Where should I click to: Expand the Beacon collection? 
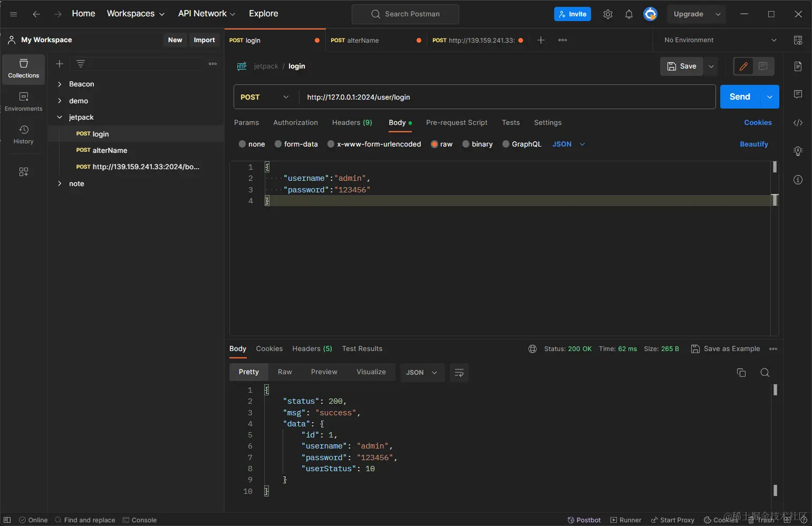click(x=60, y=84)
